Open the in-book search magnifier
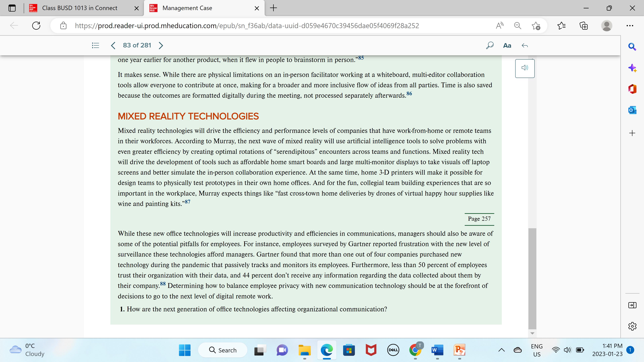 pos(490,45)
